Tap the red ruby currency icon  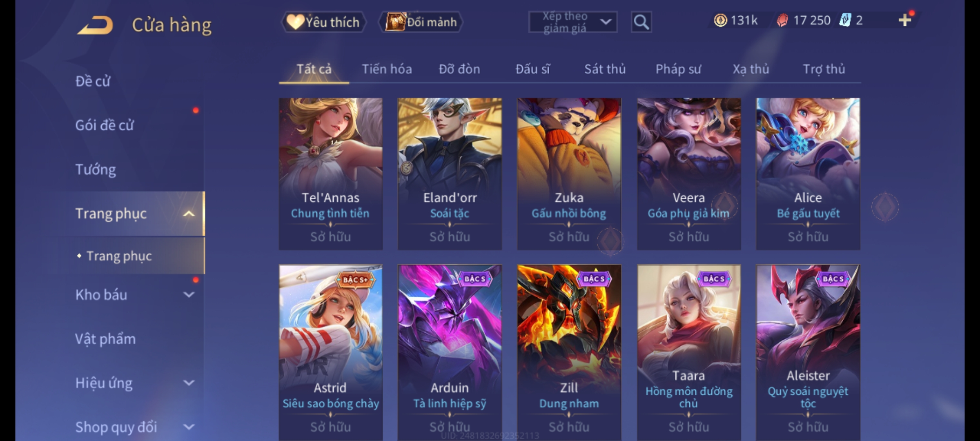click(782, 20)
